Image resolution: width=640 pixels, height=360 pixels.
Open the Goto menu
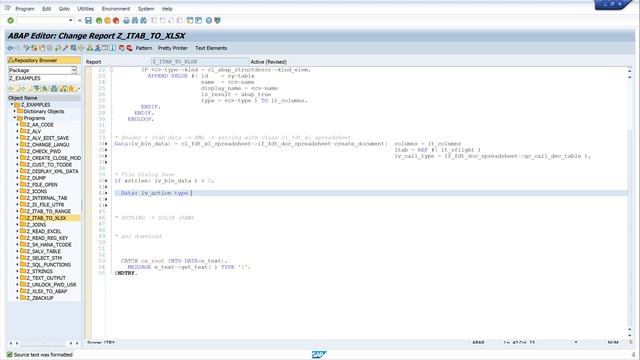coord(64,9)
